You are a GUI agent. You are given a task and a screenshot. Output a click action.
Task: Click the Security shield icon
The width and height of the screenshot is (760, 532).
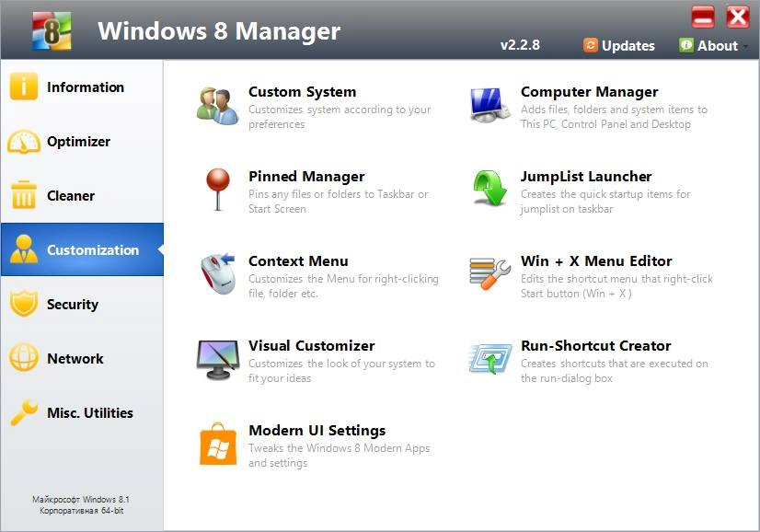tap(24, 304)
